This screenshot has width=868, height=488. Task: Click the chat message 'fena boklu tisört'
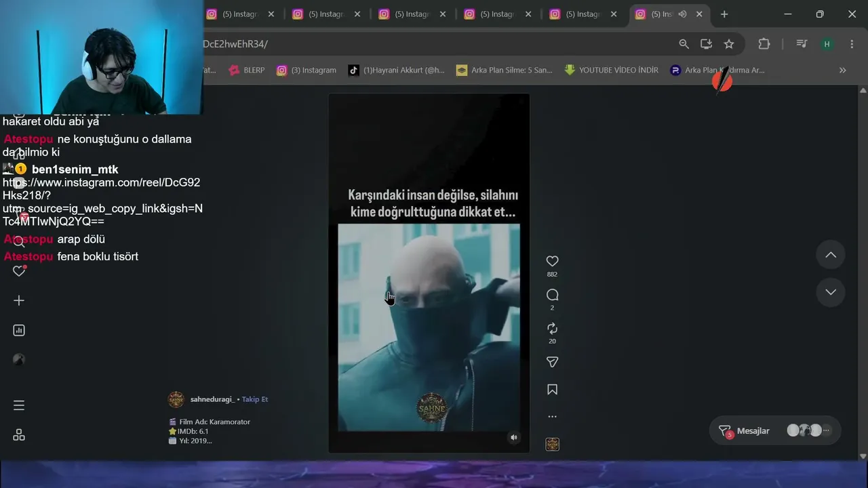pyautogui.click(x=98, y=256)
